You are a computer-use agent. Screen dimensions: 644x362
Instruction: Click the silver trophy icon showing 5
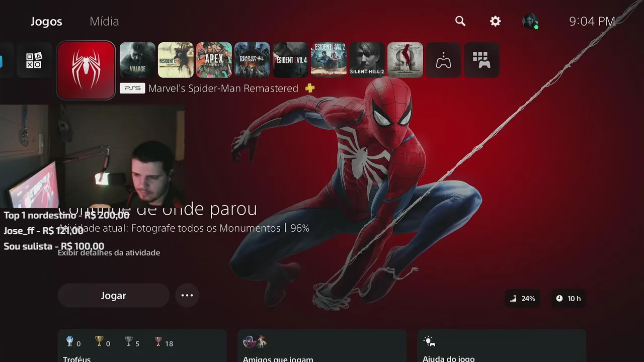pos(129,342)
